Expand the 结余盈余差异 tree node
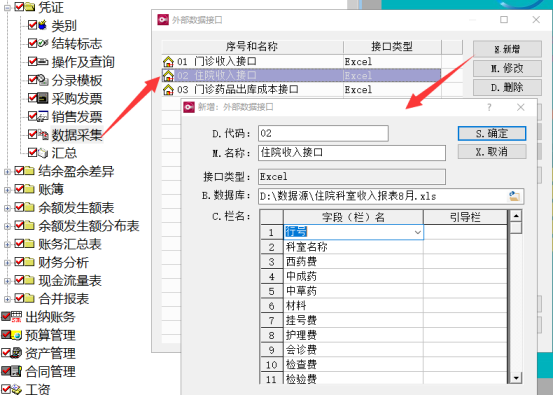 (7, 171)
